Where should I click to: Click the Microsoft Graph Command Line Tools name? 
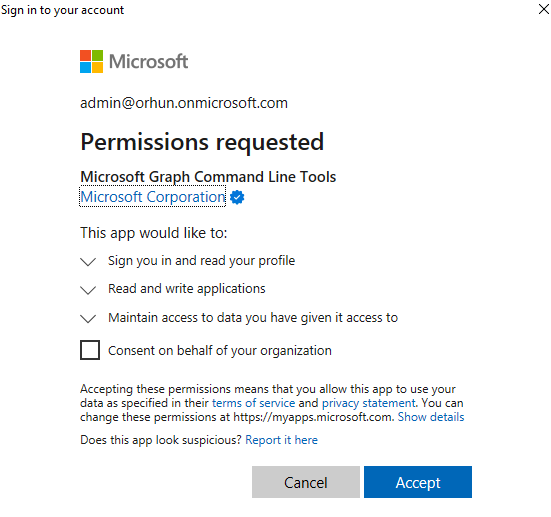208,177
